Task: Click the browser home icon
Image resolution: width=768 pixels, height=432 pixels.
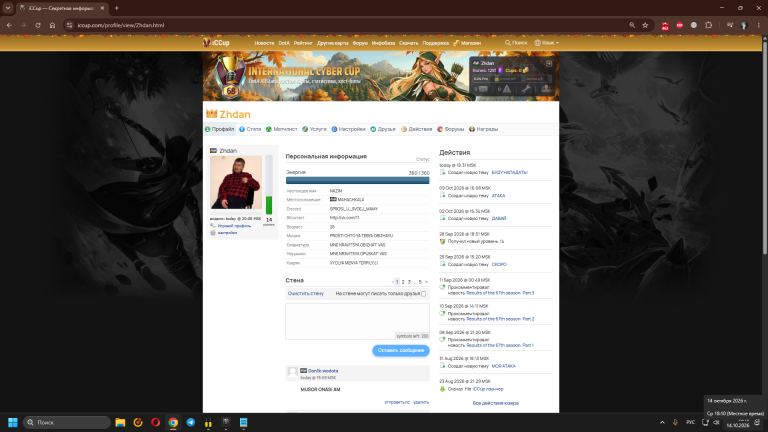Action: [x=52, y=25]
